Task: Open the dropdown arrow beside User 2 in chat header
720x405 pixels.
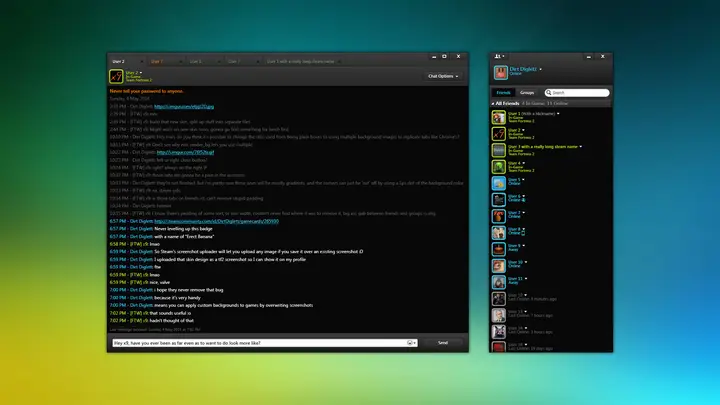Action: click(141, 73)
